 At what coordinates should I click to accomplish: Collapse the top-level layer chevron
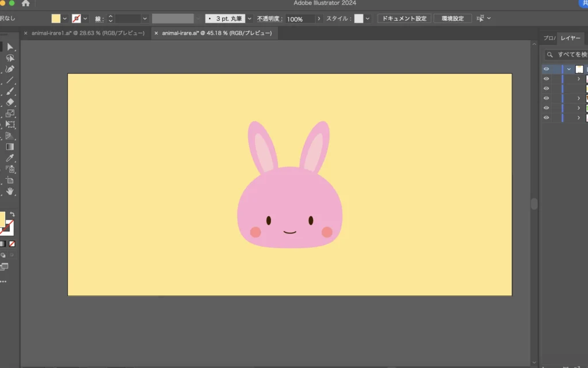click(x=569, y=69)
